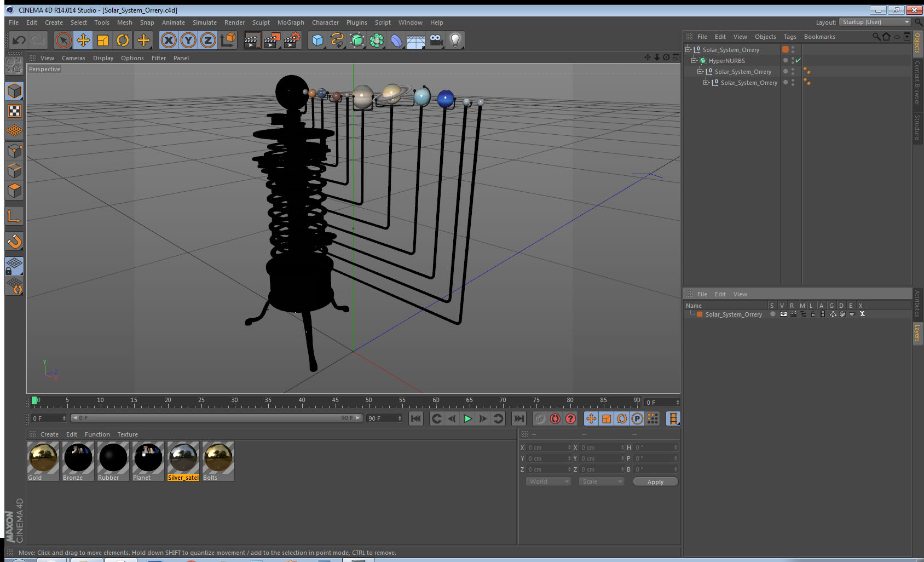
Task: Open material manager Create menu
Action: click(49, 434)
